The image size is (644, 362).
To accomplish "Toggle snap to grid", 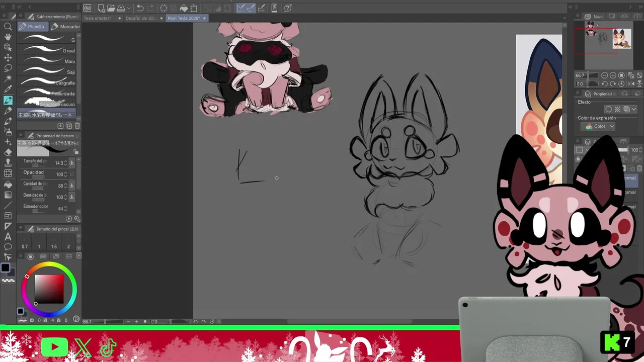I will [x=262, y=8].
